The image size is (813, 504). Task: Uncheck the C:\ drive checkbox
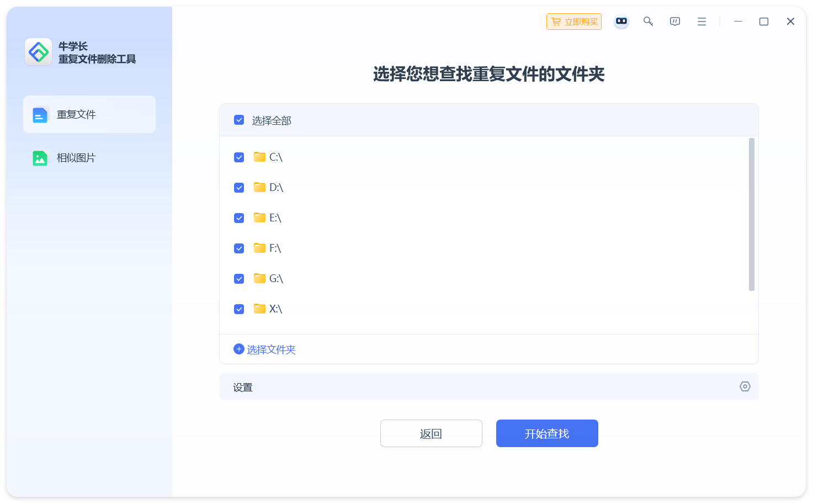tap(239, 157)
